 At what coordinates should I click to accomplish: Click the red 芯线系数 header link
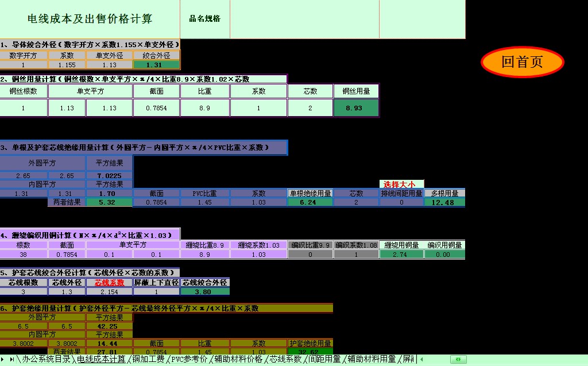(x=109, y=283)
